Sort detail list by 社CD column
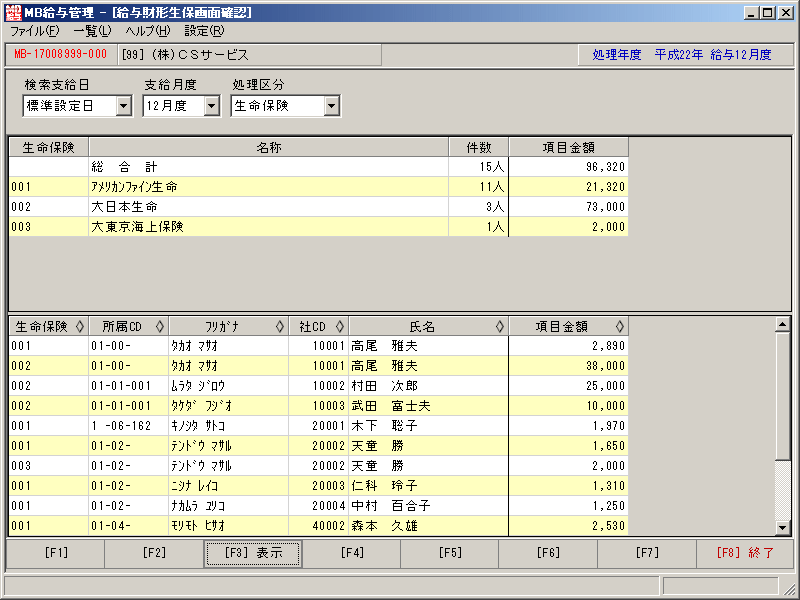The height and width of the screenshot is (600, 800). point(319,327)
